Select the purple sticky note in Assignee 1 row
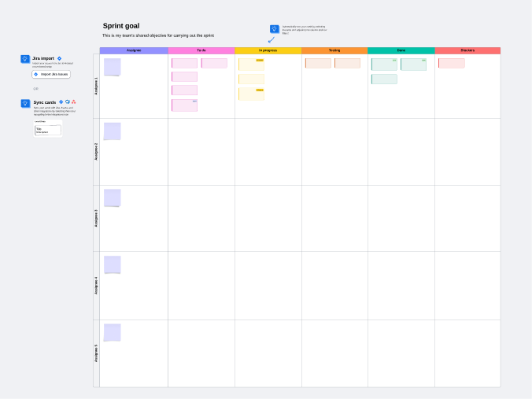The width and height of the screenshot is (532, 399). click(x=113, y=67)
